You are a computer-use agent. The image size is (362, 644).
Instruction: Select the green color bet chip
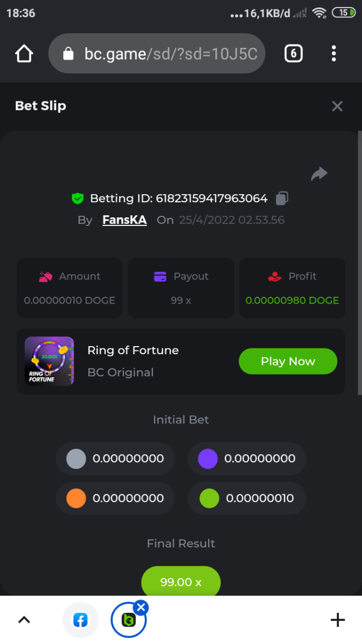(x=209, y=498)
